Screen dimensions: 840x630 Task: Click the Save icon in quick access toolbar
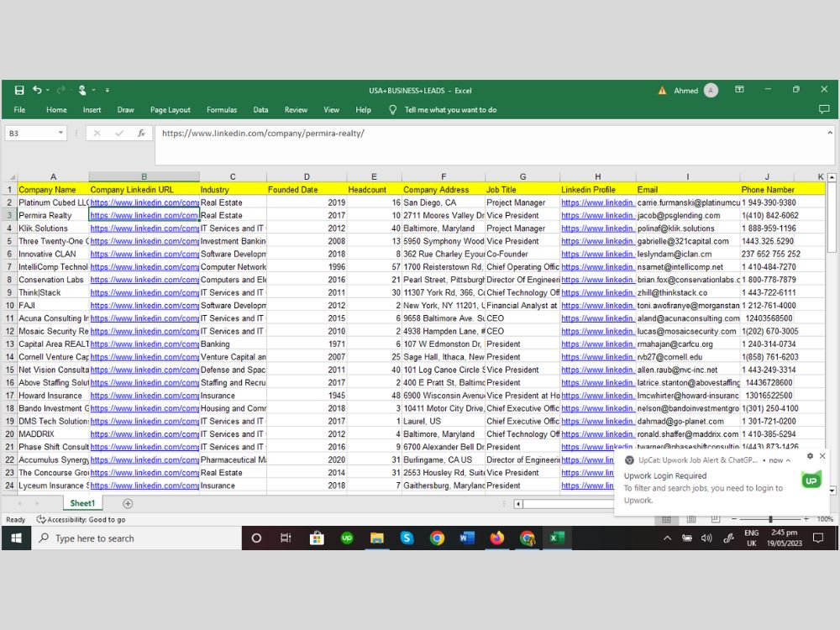click(19, 90)
